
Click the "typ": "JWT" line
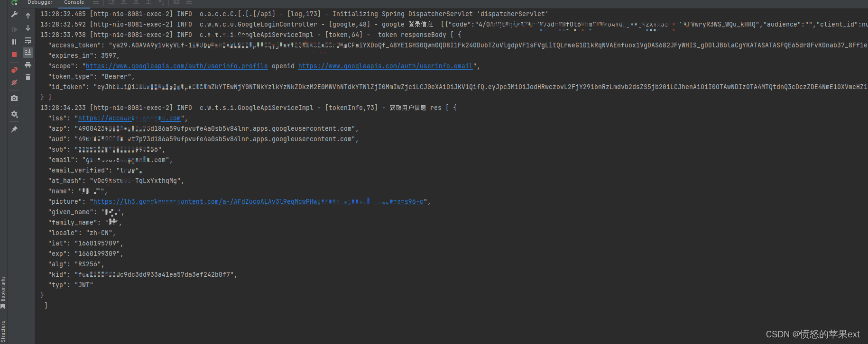tap(70, 285)
